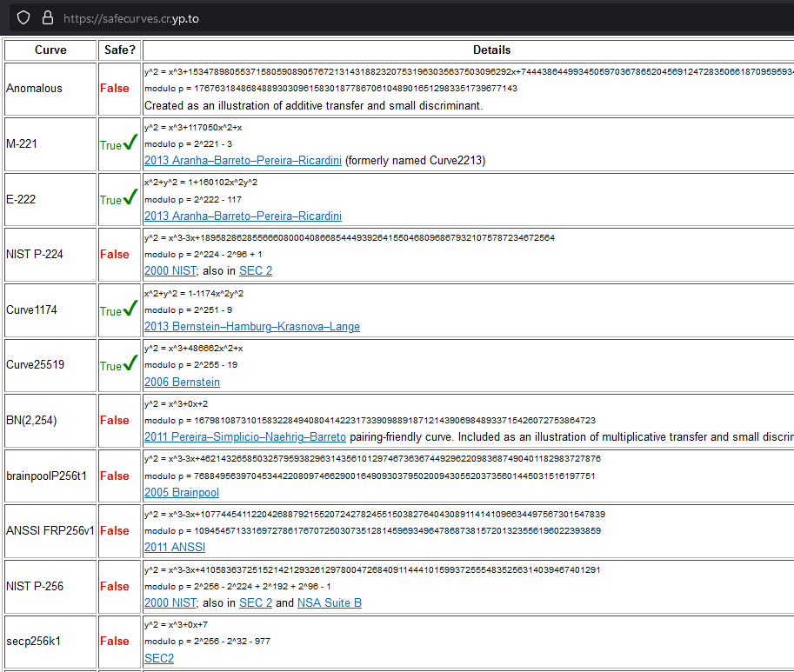Screen dimensions: 794x672
Task: Click the modulo p = 2^221 - 3 text
Action: click(x=189, y=144)
